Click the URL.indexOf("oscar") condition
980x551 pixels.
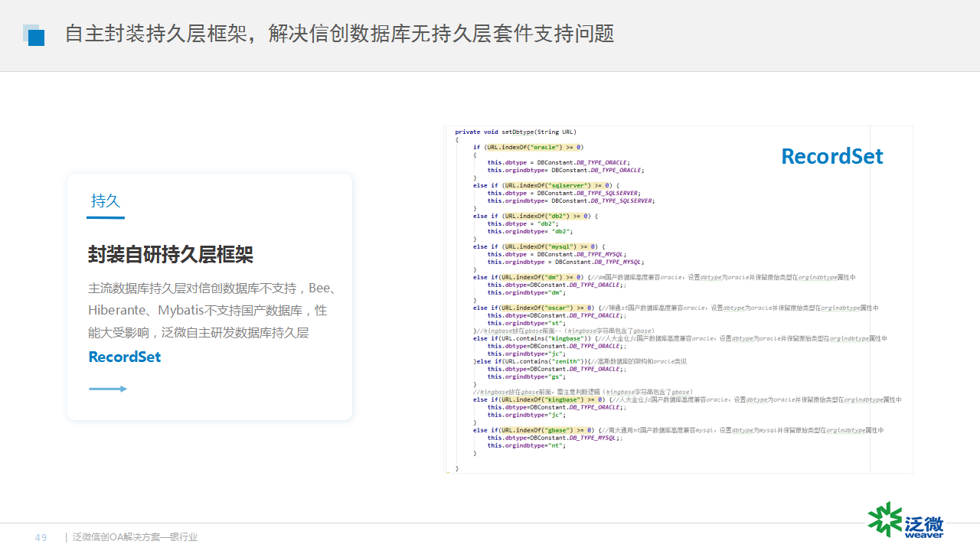548,308
